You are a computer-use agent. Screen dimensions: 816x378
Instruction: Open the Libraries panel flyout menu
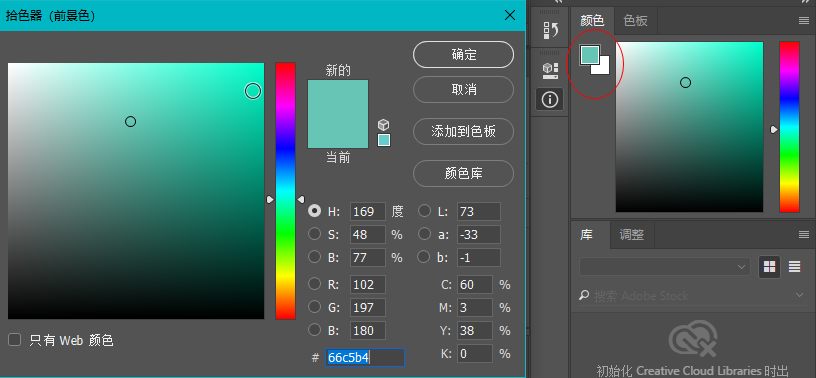pyautogui.click(x=804, y=235)
